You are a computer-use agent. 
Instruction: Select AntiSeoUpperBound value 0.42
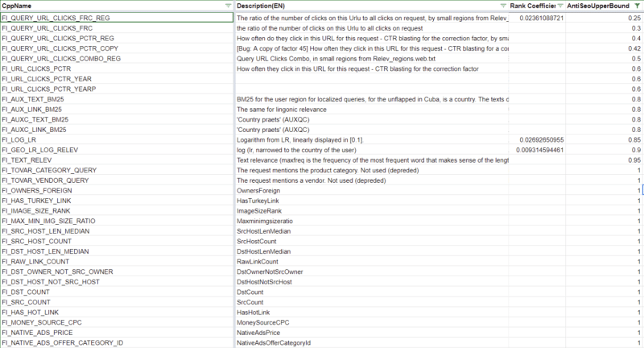point(604,48)
